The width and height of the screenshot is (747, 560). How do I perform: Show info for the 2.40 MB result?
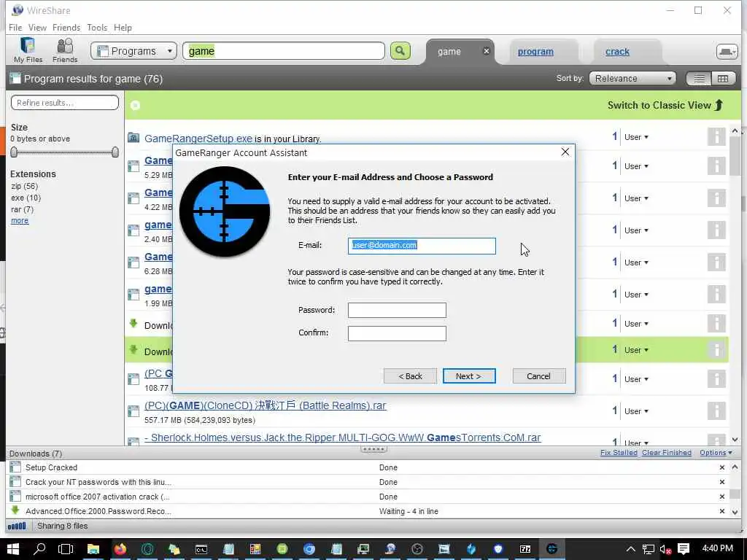click(716, 230)
